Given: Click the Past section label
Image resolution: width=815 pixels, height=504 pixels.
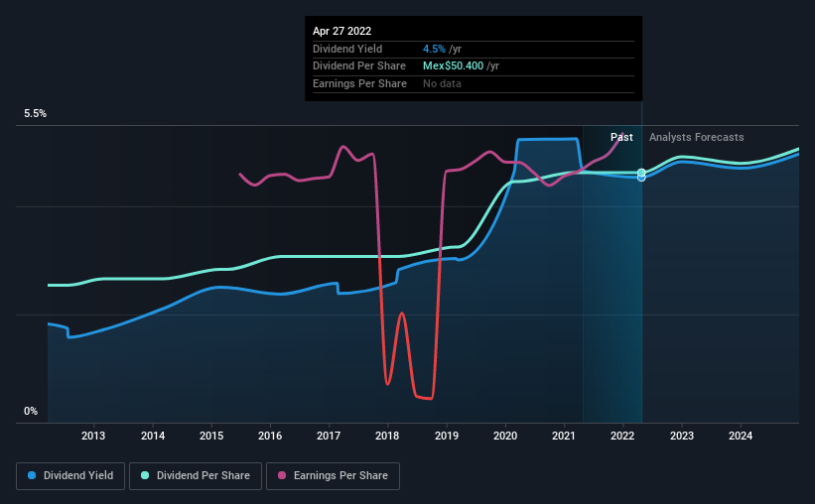Looking at the screenshot, I should [621, 137].
